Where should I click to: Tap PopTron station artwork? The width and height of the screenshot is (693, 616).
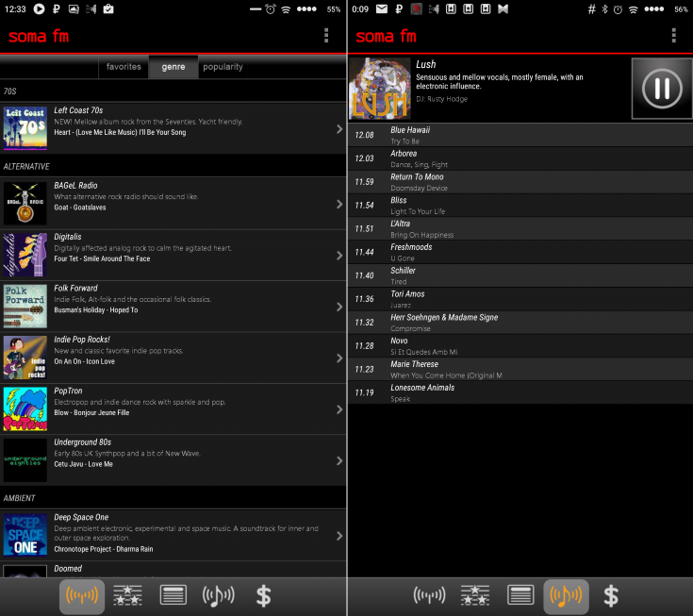25,408
